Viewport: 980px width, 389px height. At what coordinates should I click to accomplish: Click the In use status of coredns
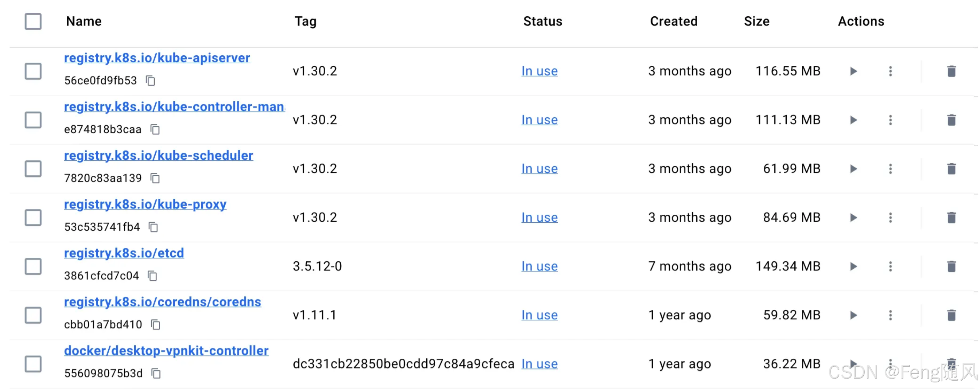coord(539,315)
